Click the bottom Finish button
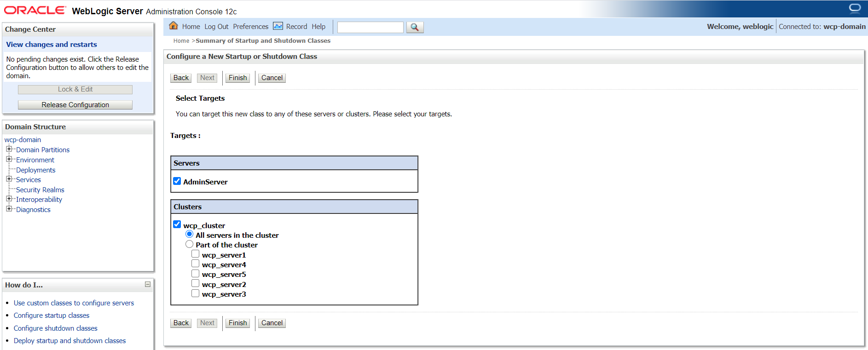The width and height of the screenshot is (868, 350). (x=238, y=323)
